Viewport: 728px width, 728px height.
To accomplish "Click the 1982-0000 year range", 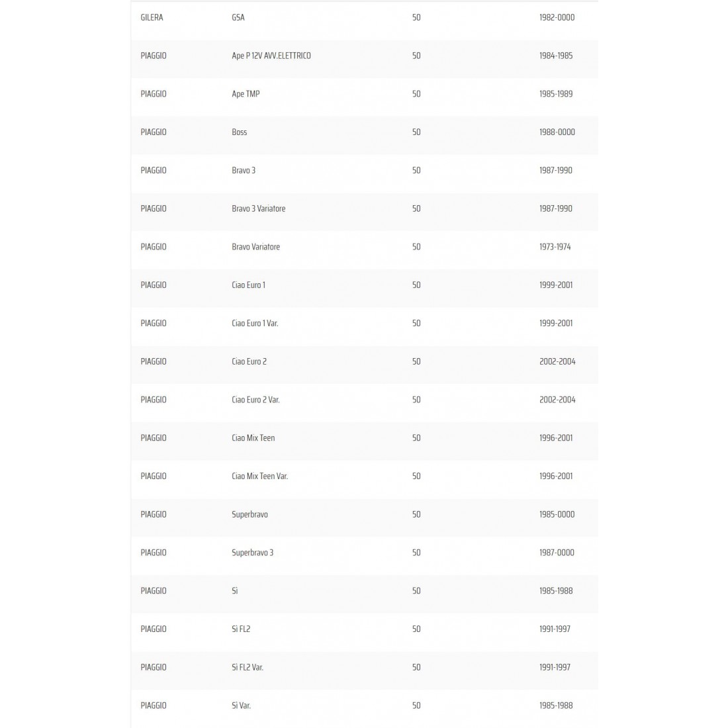I will pyautogui.click(x=557, y=17).
